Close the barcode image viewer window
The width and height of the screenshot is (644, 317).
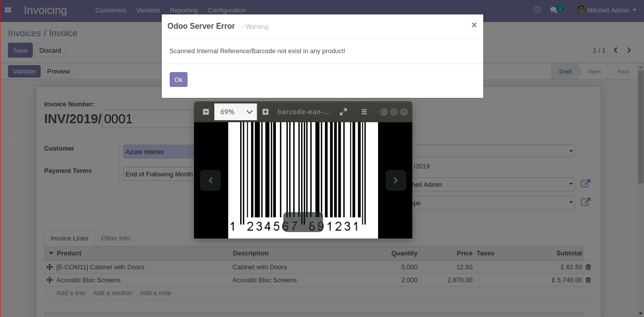(404, 112)
